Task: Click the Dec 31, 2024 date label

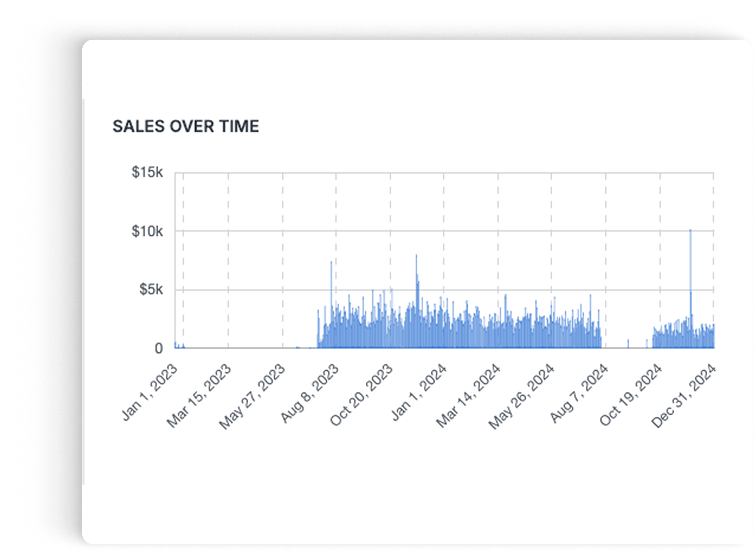Action: (684, 396)
